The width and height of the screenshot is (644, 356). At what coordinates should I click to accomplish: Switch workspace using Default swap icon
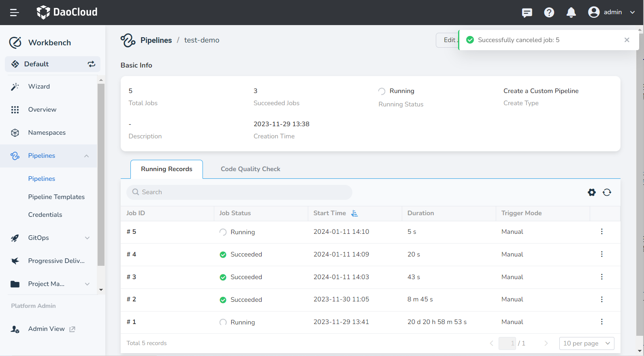click(x=92, y=64)
